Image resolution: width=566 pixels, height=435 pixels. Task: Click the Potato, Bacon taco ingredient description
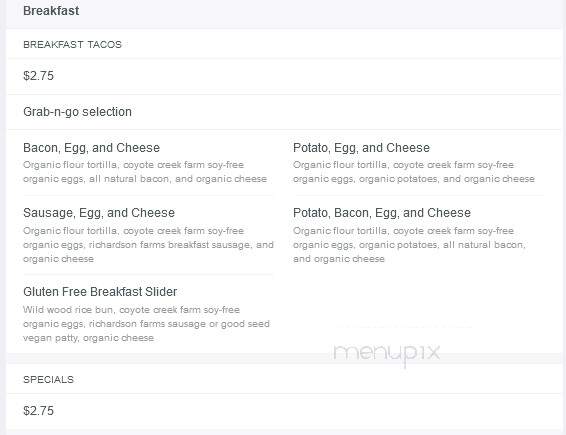pos(409,245)
